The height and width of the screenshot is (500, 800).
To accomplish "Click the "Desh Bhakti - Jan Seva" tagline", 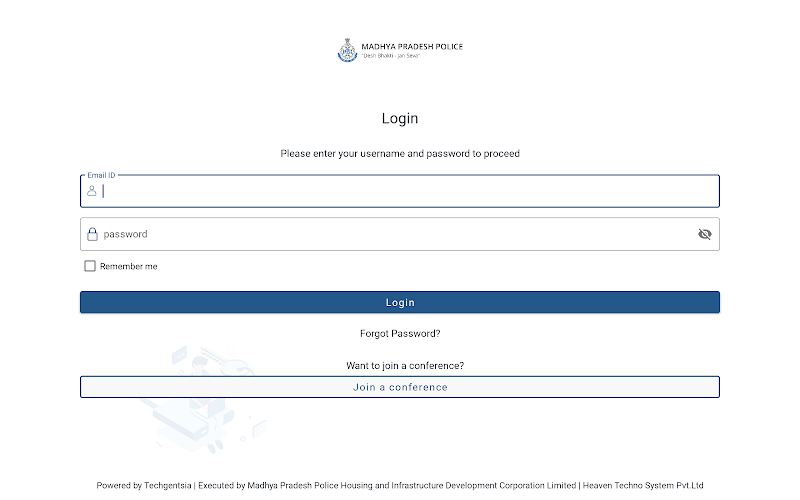I will (x=390, y=56).
